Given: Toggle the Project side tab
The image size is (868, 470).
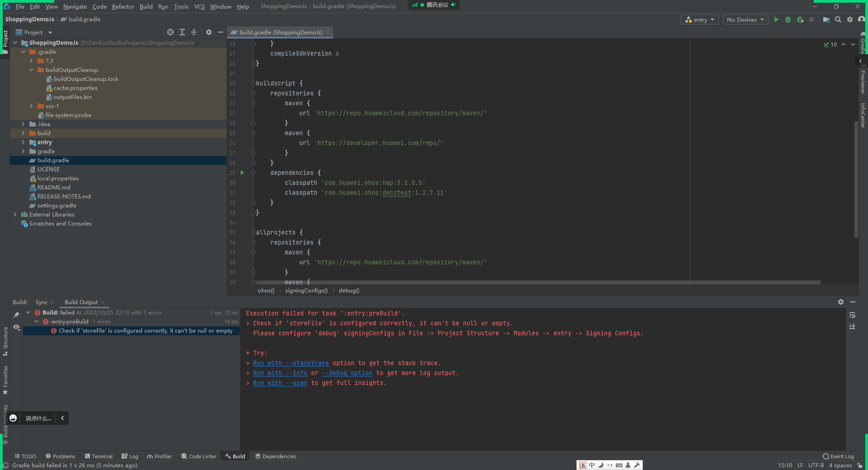Looking at the screenshot, I should pyautogui.click(x=5, y=42).
